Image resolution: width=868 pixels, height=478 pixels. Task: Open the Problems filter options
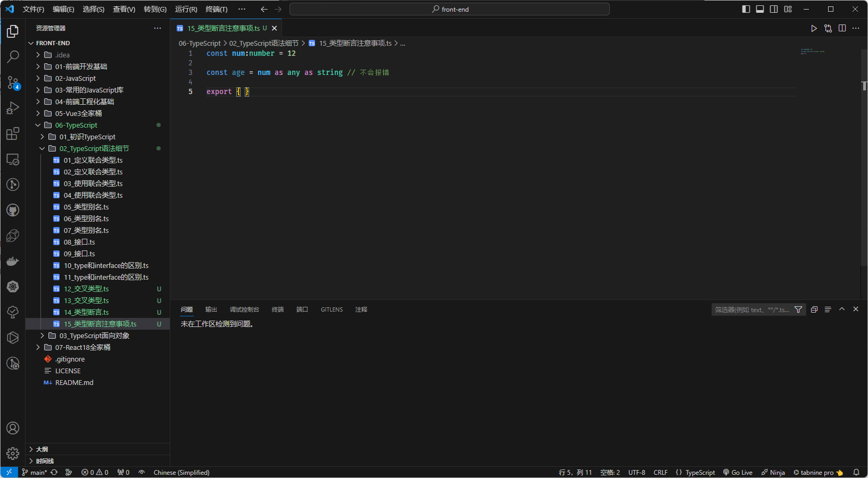[x=798, y=309]
